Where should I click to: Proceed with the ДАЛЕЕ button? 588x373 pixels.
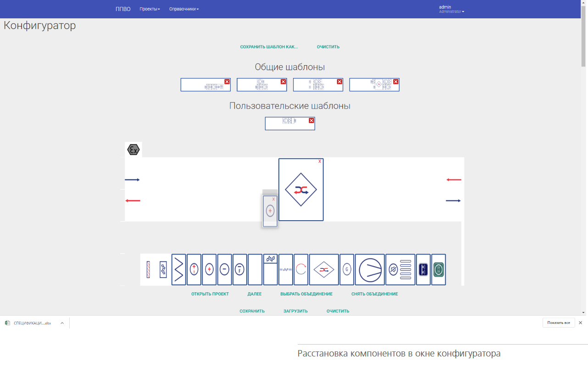(255, 294)
